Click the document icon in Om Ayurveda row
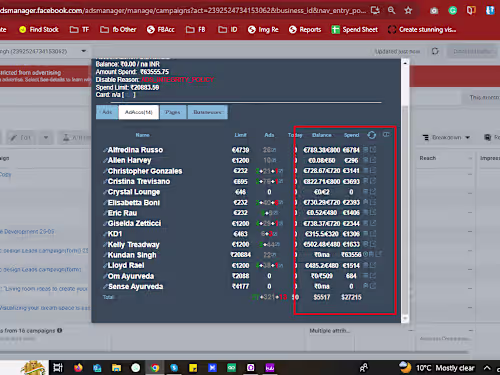This screenshot has width=500, height=375. 366,276
